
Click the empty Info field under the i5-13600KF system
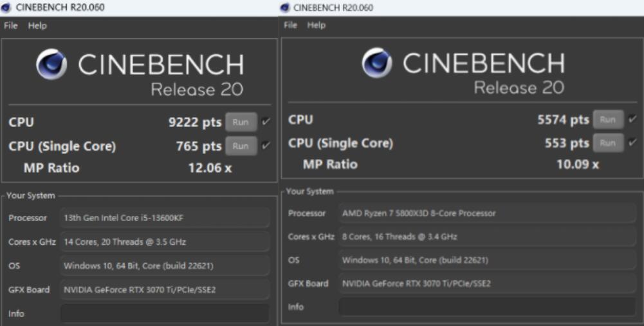coord(165,314)
